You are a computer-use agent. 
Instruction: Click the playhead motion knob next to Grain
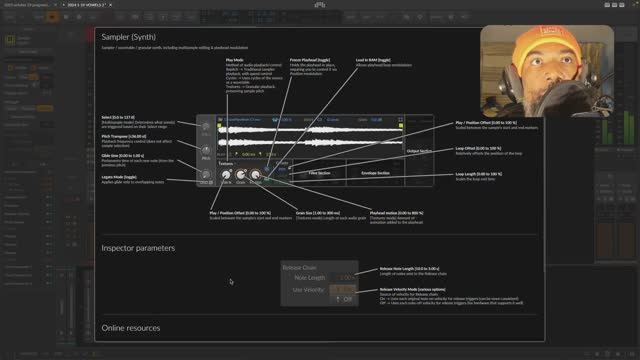tap(256, 175)
